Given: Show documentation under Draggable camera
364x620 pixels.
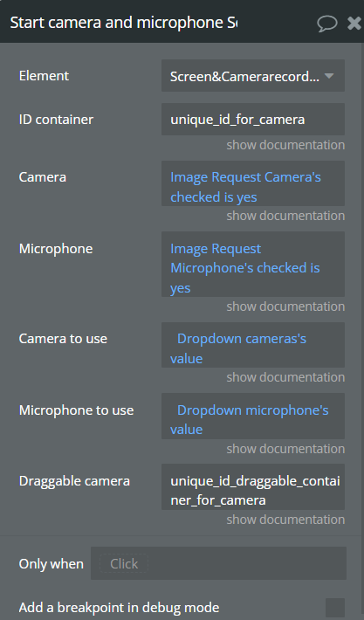Looking at the screenshot, I should 285,520.
